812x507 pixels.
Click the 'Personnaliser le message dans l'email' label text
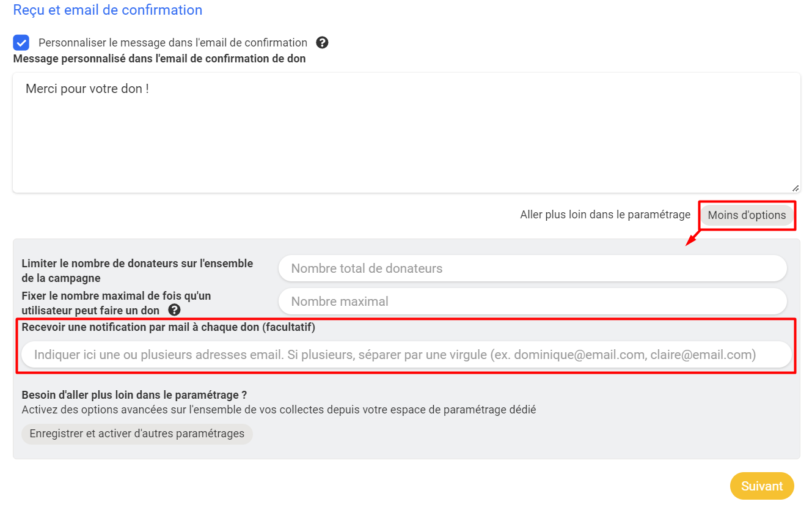click(173, 43)
